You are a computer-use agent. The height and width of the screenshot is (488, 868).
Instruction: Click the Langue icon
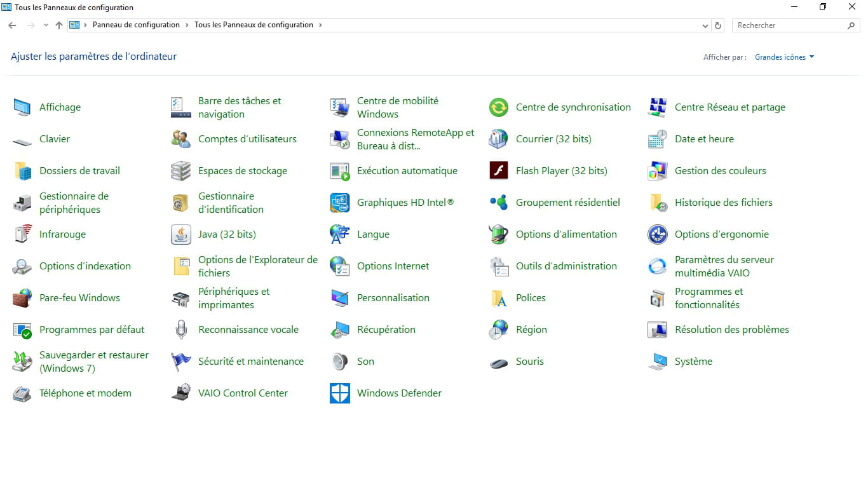[340, 234]
